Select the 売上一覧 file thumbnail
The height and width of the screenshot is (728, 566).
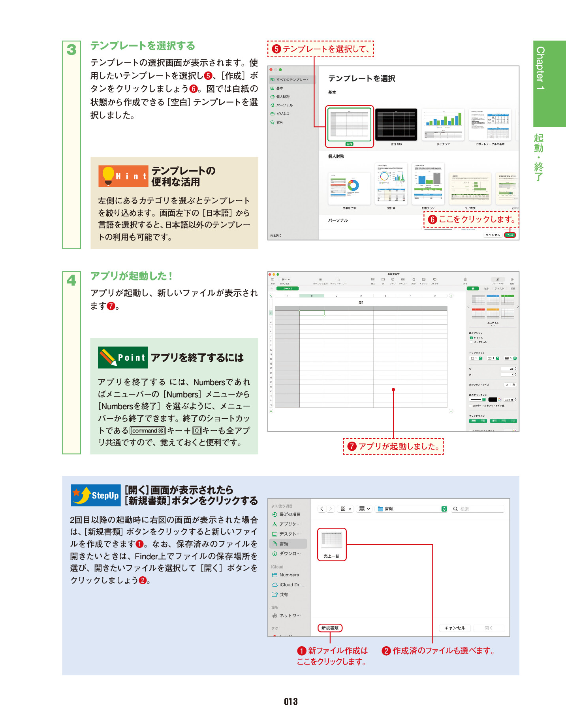pyautogui.click(x=332, y=544)
